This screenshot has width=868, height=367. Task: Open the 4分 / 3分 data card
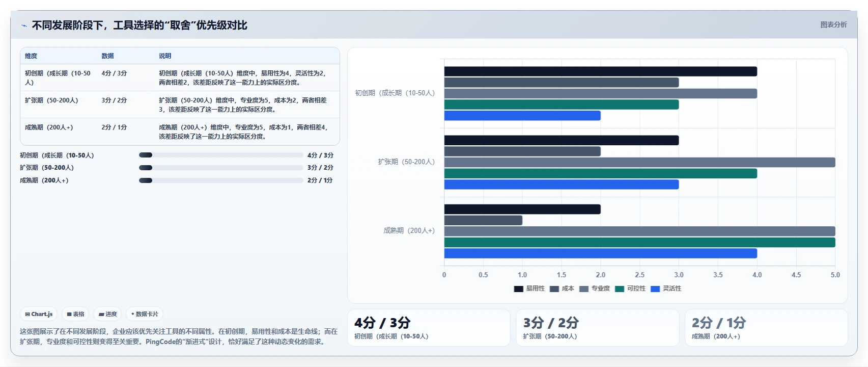pos(429,328)
